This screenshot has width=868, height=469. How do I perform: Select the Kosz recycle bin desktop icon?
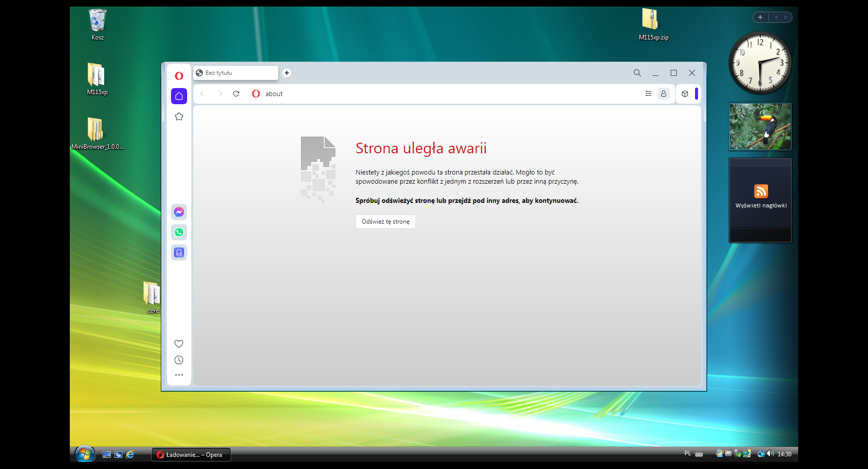click(x=98, y=25)
